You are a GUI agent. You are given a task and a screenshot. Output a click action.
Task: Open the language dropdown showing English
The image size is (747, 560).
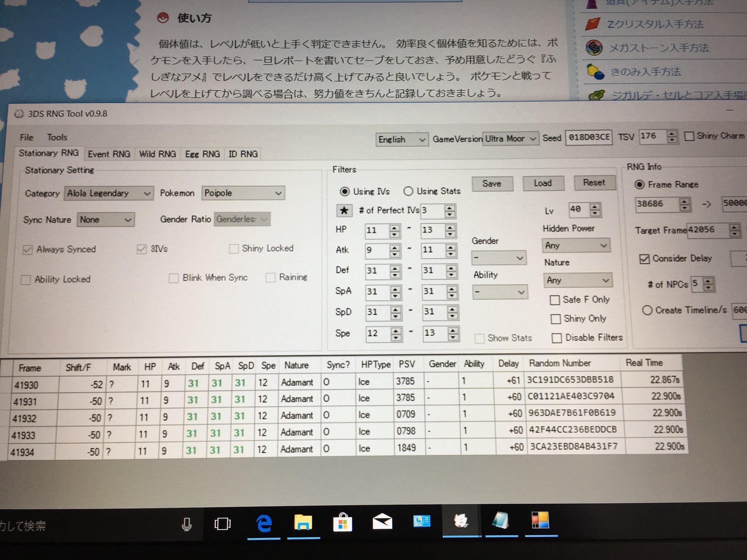tap(401, 140)
